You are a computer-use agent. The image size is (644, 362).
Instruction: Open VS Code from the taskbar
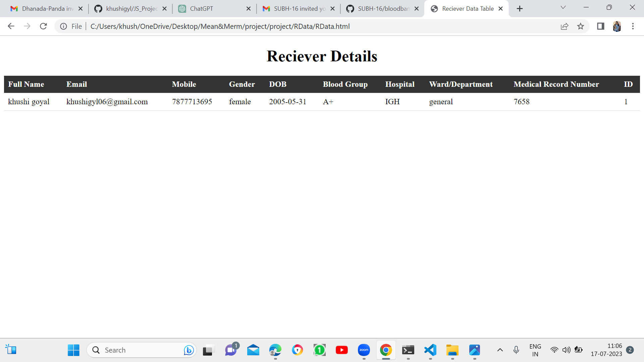click(430, 350)
